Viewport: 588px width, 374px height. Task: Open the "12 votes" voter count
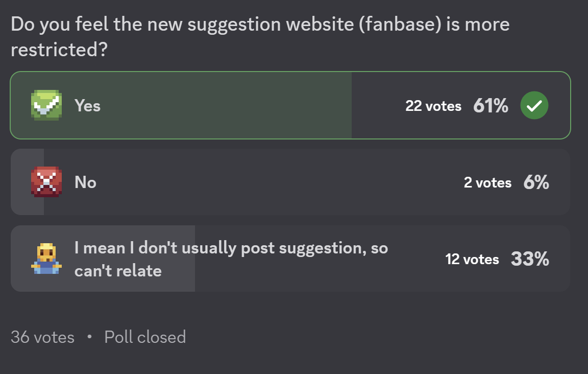472,260
